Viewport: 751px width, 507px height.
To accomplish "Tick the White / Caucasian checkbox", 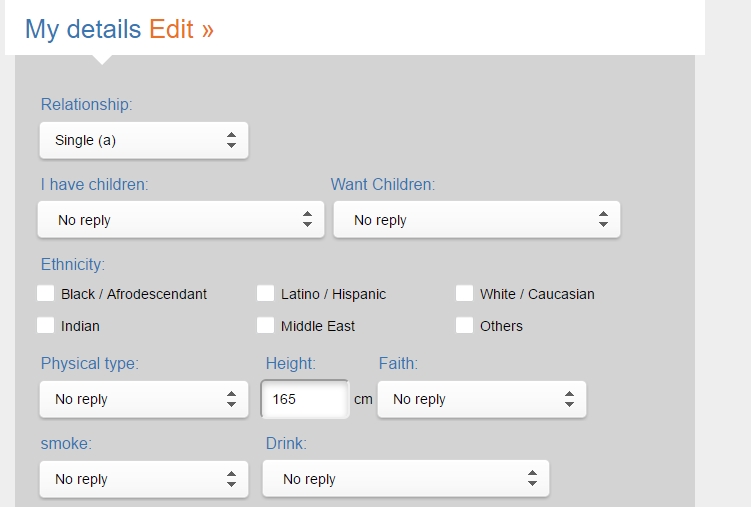I will click(464, 293).
